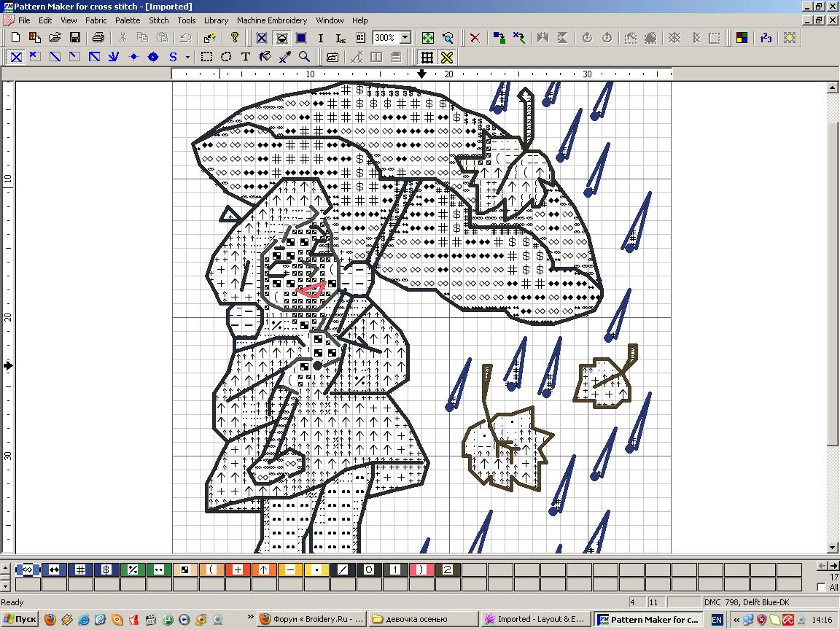The image size is (840, 630).
Task: Launch Firefox from the quick launch bar
Action: [50, 620]
